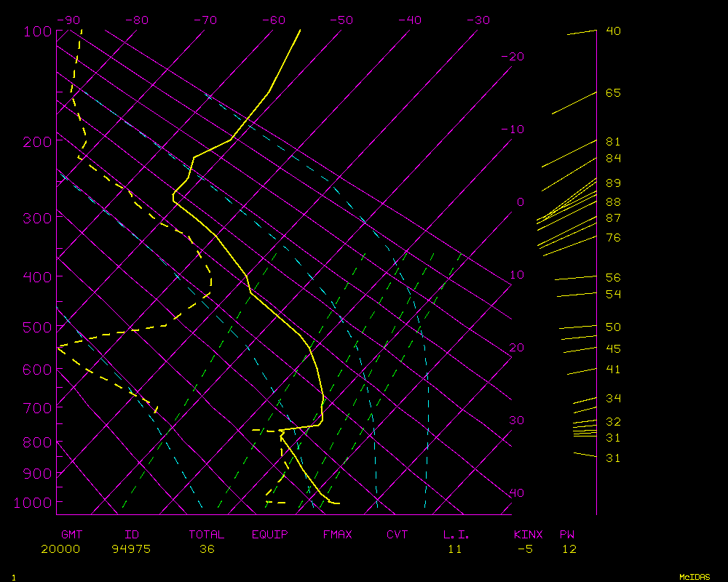Click the EQUIP header label
Screen dimensions: 728x582
pyautogui.click(x=270, y=535)
